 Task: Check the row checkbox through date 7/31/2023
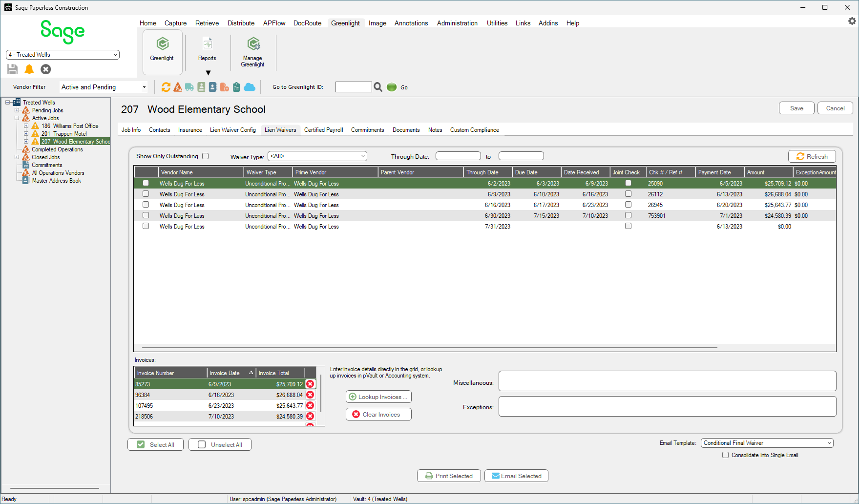[x=146, y=226]
